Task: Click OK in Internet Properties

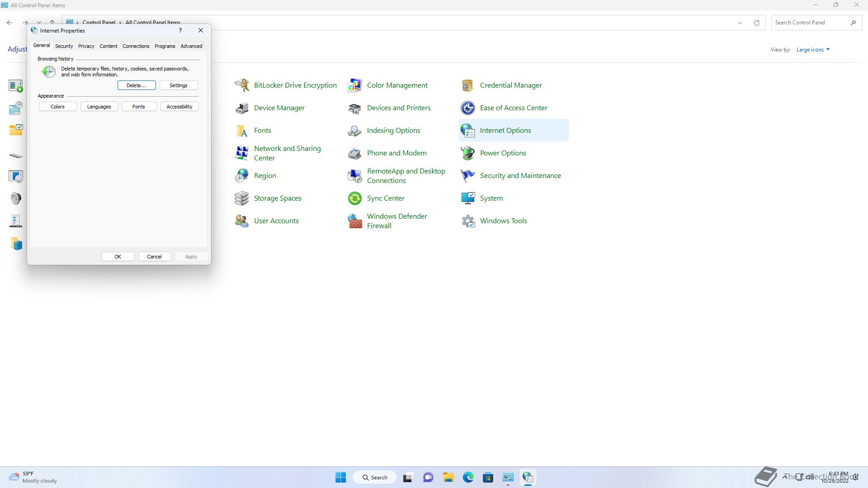Action: pos(118,257)
